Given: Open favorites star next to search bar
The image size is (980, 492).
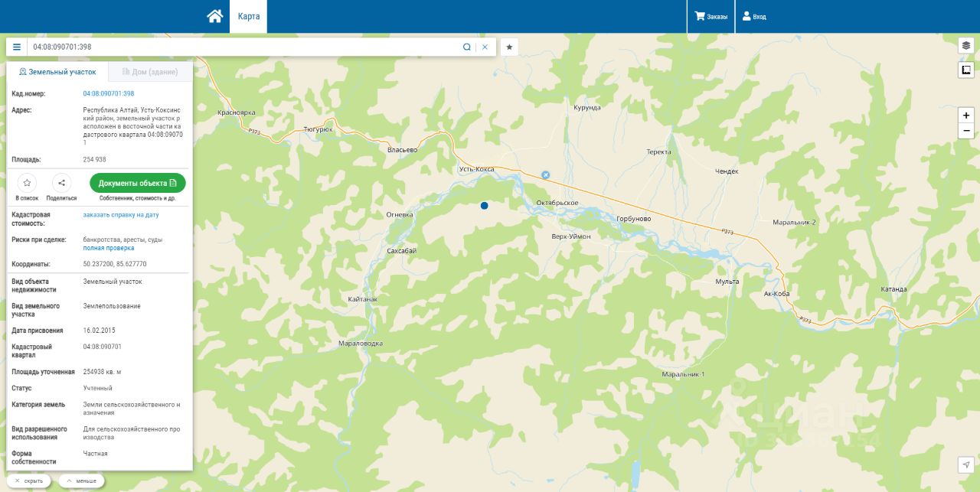Looking at the screenshot, I should tap(509, 47).
